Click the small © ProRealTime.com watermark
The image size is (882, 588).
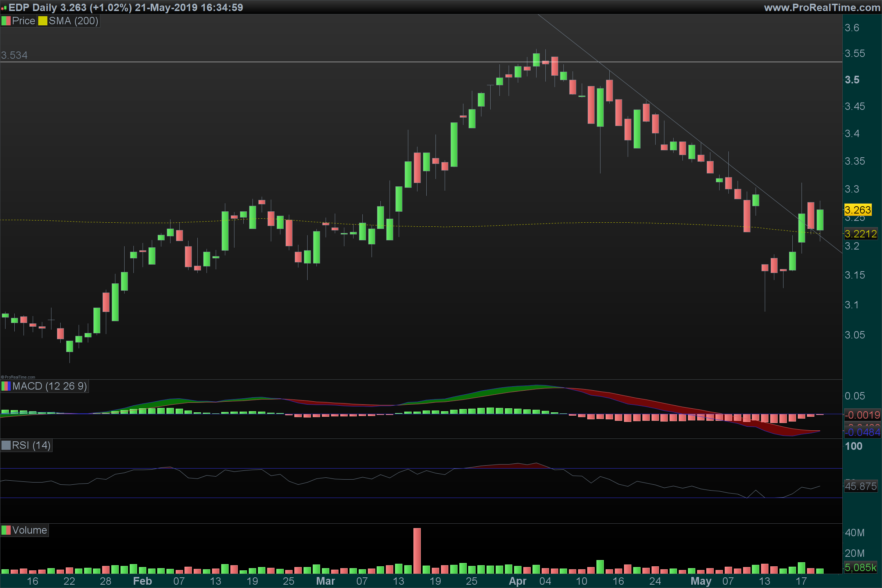point(18,377)
